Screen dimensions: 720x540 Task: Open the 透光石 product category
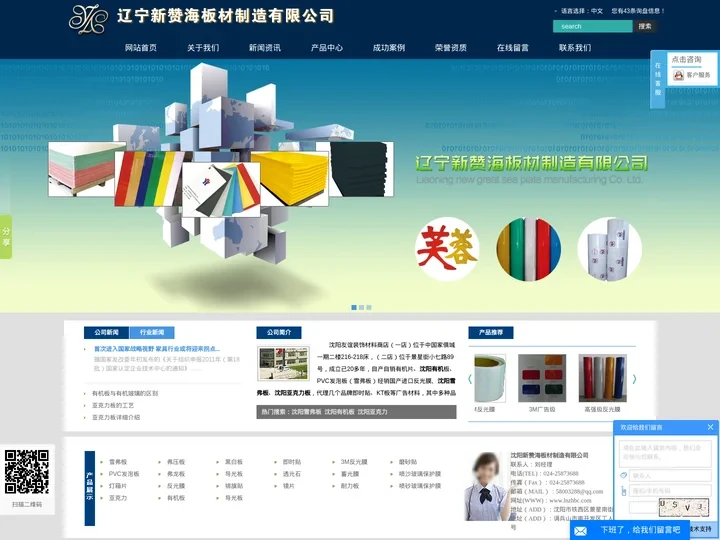tap(292, 474)
